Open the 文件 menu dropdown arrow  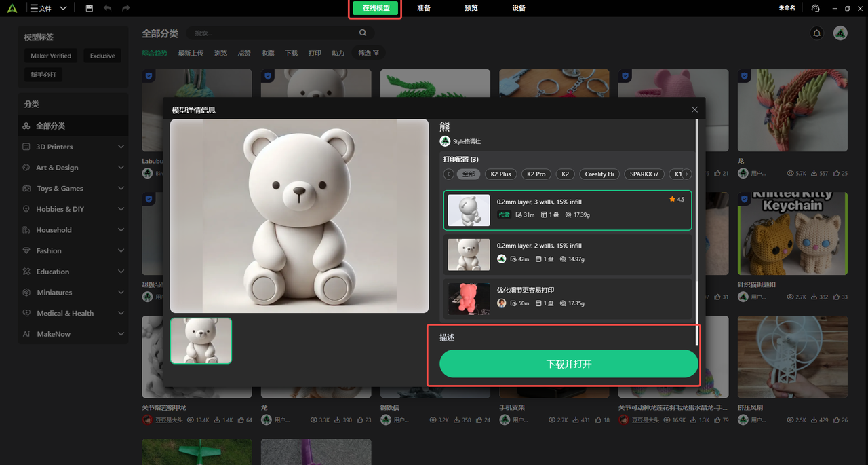coord(63,8)
